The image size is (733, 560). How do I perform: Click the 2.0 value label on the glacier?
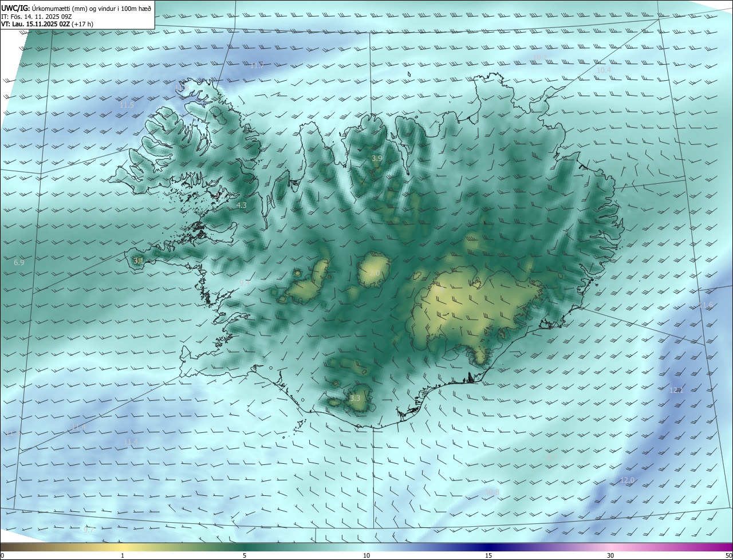375,273
